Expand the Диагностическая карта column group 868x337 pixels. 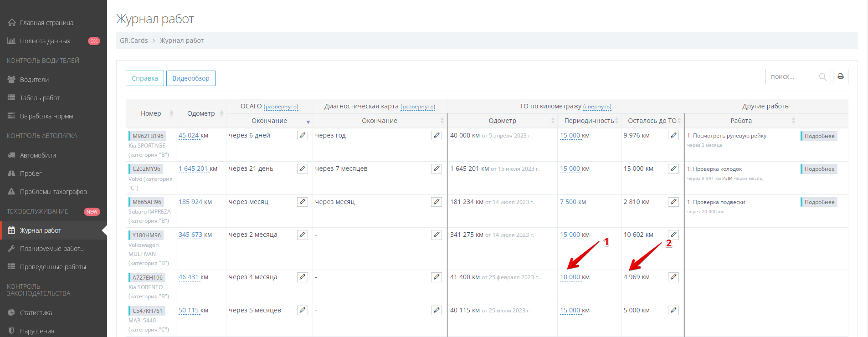click(417, 107)
